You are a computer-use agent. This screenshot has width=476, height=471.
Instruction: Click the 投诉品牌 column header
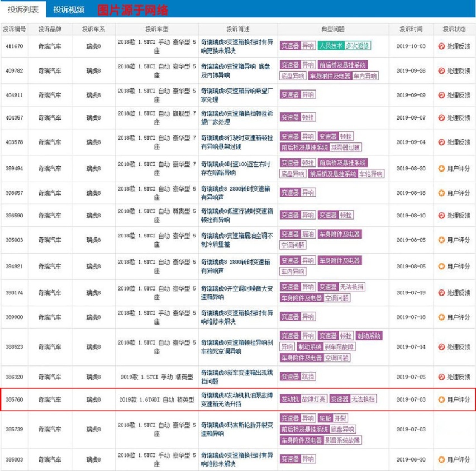pyautogui.click(x=50, y=29)
